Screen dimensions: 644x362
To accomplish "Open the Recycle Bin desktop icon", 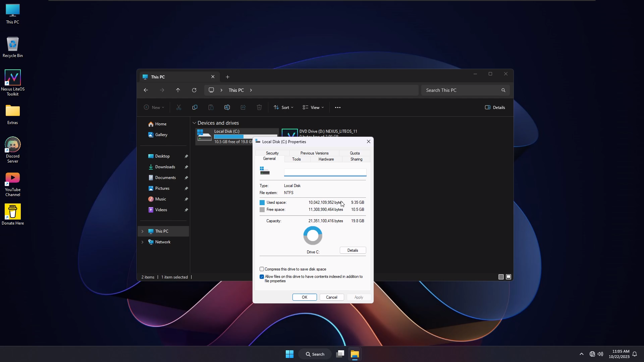I will (13, 47).
